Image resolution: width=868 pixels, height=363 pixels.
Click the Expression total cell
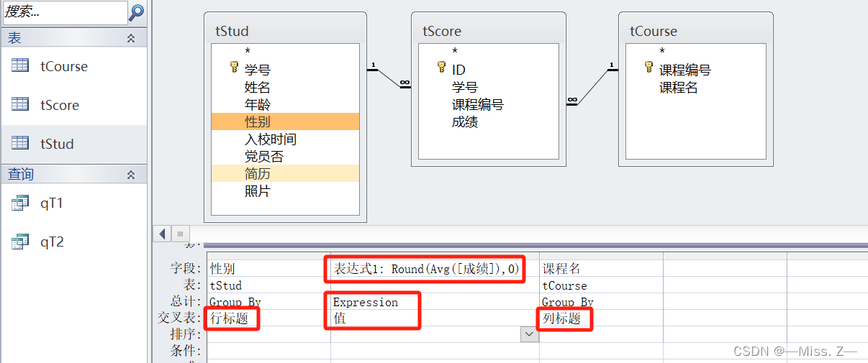click(x=435, y=302)
